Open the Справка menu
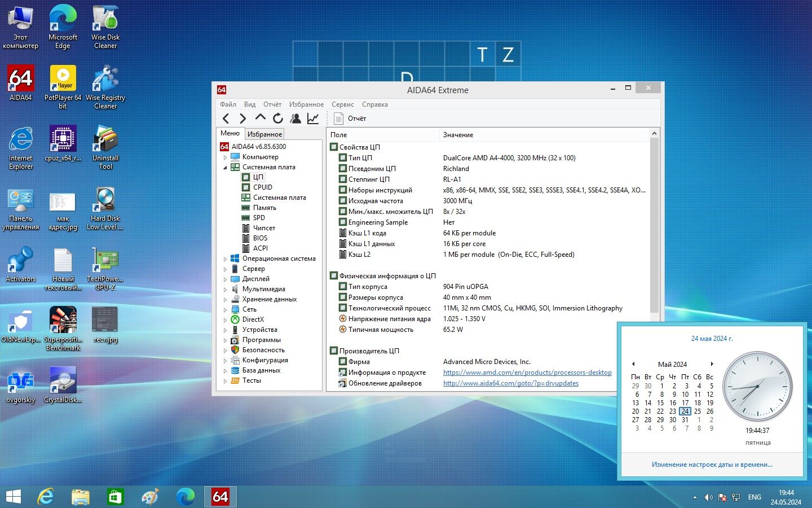The image size is (812, 508). point(375,104)
